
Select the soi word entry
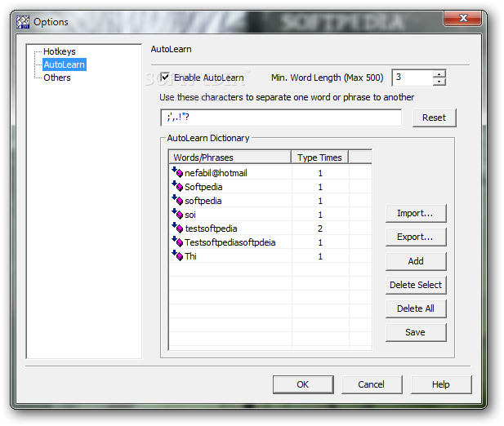point(190,215)
